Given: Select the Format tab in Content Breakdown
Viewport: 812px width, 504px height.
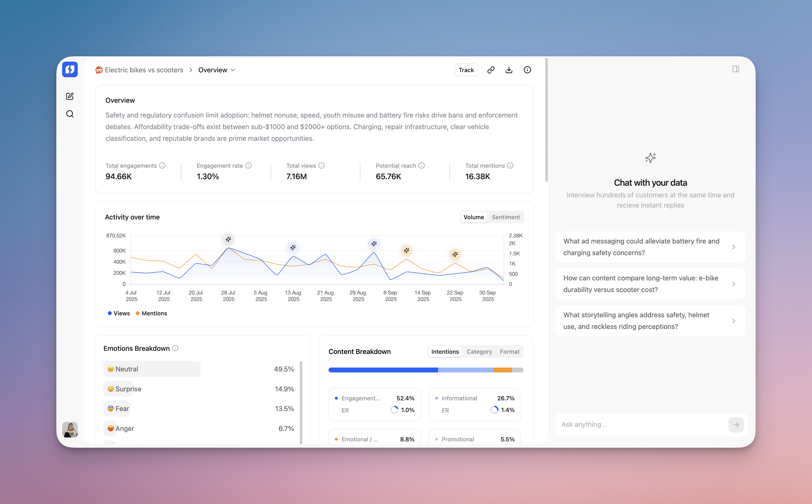Looking at the screenshot, I should click(509, 352).
